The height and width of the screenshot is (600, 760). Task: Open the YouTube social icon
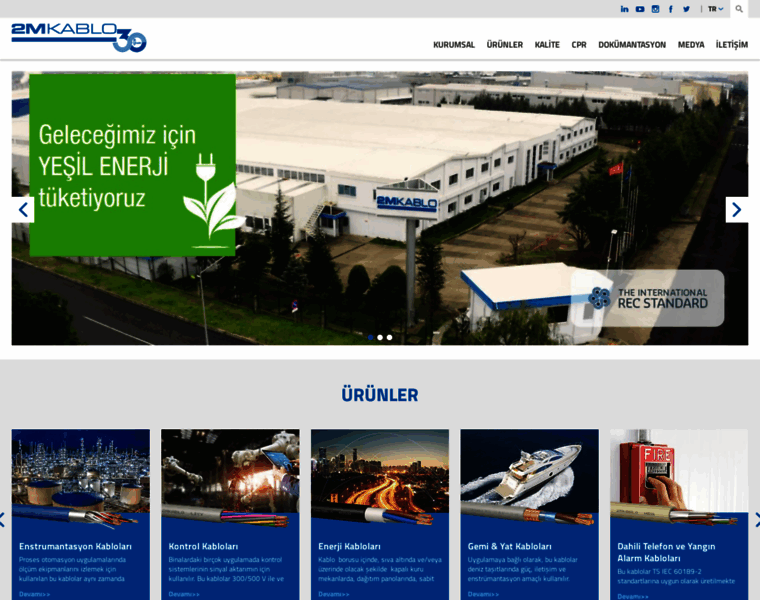click(640, 9)
